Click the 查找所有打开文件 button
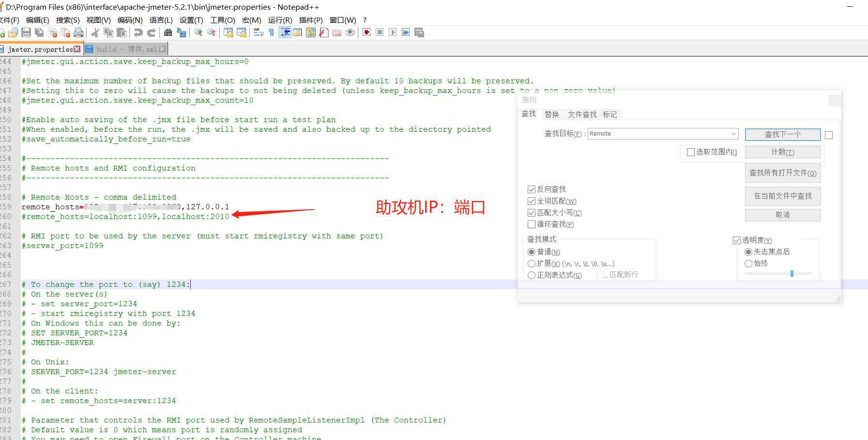The height and width of the screenshot is (440, 868). (783, 173)
